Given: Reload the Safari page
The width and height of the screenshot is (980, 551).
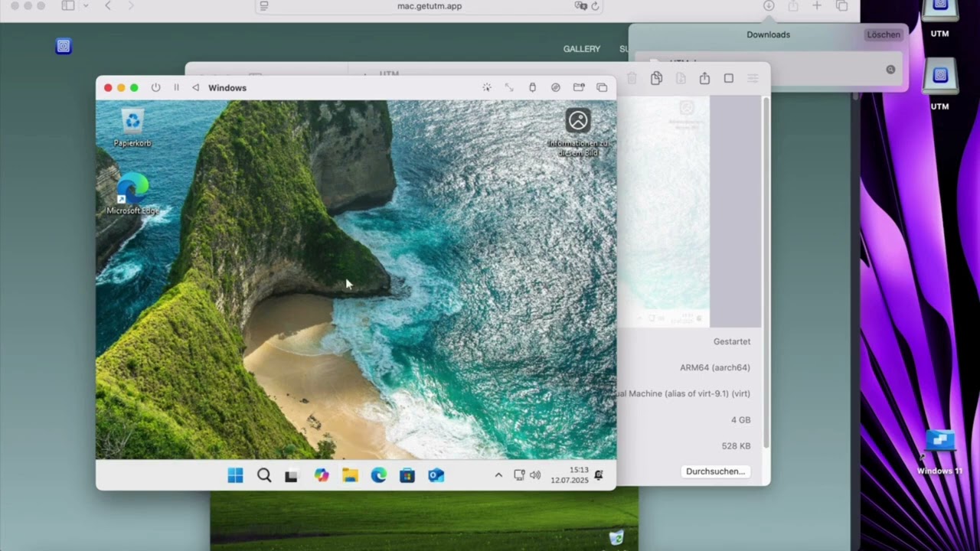Looking at the screenshot, I should click(595, 6).
